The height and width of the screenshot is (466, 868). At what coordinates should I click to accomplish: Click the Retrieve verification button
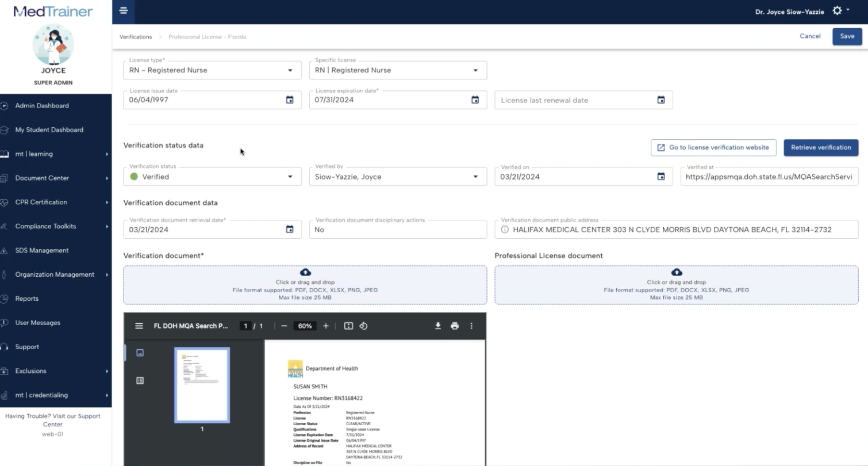click(821, 147)
